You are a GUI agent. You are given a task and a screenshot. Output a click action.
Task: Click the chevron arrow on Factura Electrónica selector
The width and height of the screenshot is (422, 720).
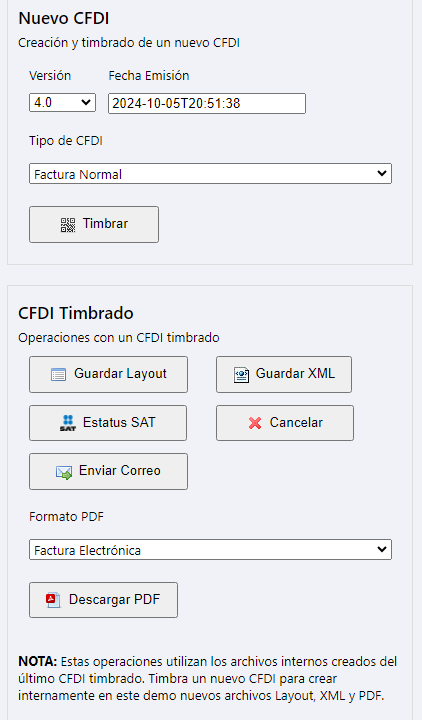coord(382,549)
